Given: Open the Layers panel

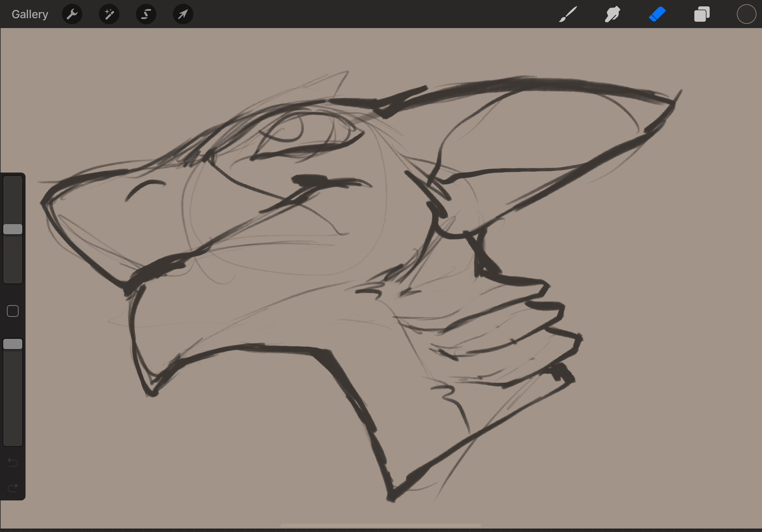Looking at the screenshot, I should click(x=702, y=14).
